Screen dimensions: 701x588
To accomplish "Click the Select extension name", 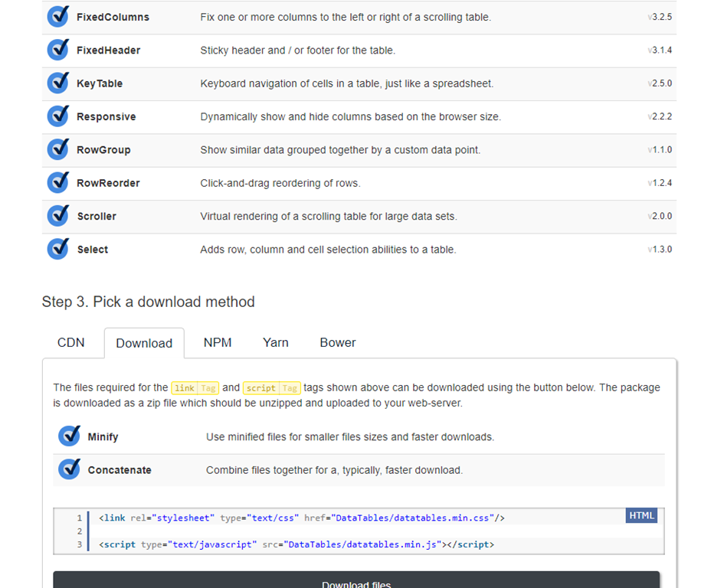I will (x=93, y=250).
